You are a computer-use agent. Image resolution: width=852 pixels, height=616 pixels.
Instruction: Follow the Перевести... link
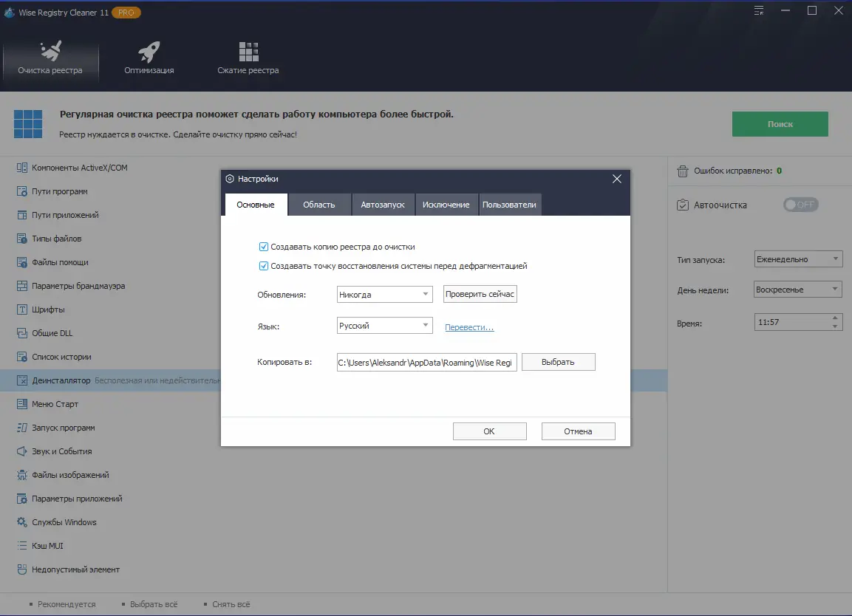(x=469, y=327)
